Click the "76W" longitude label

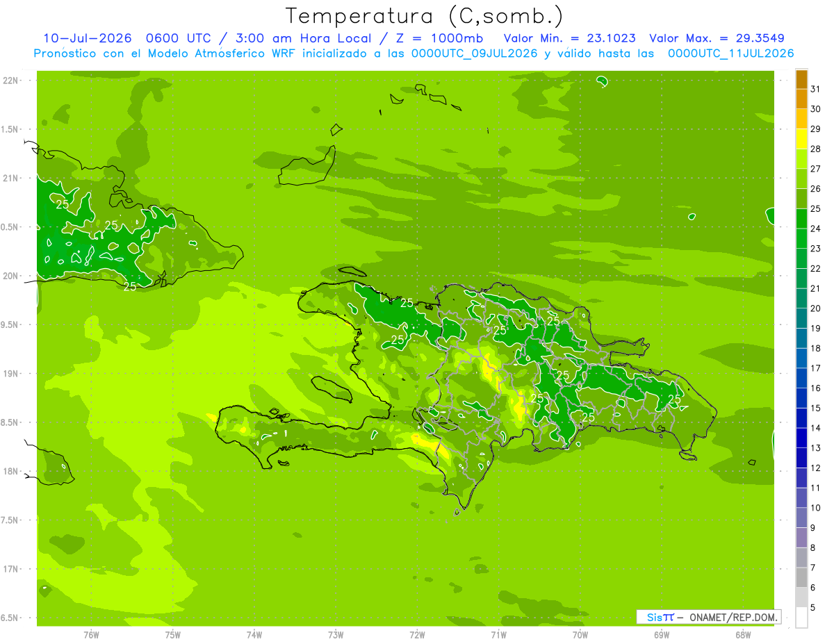(91, 635)
